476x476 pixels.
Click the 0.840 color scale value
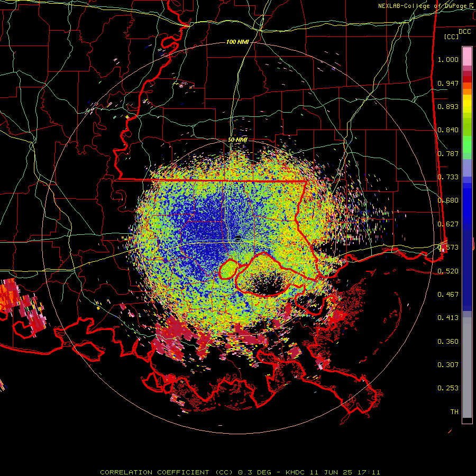[x=448, y=130]
